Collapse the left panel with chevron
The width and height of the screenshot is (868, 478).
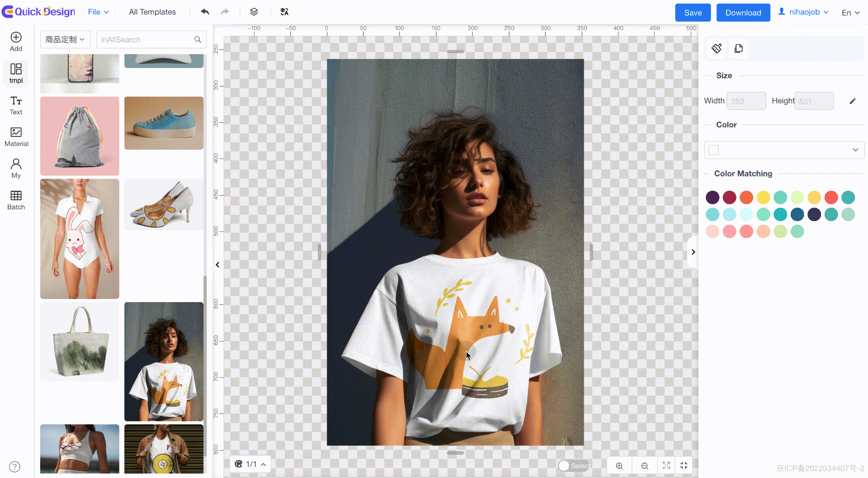[217, 265]
